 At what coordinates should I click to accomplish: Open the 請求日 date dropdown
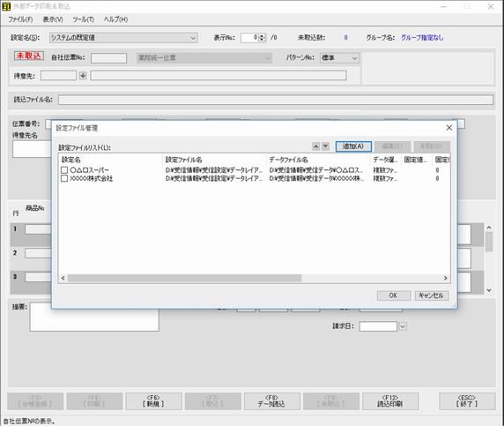click(403, 326)
